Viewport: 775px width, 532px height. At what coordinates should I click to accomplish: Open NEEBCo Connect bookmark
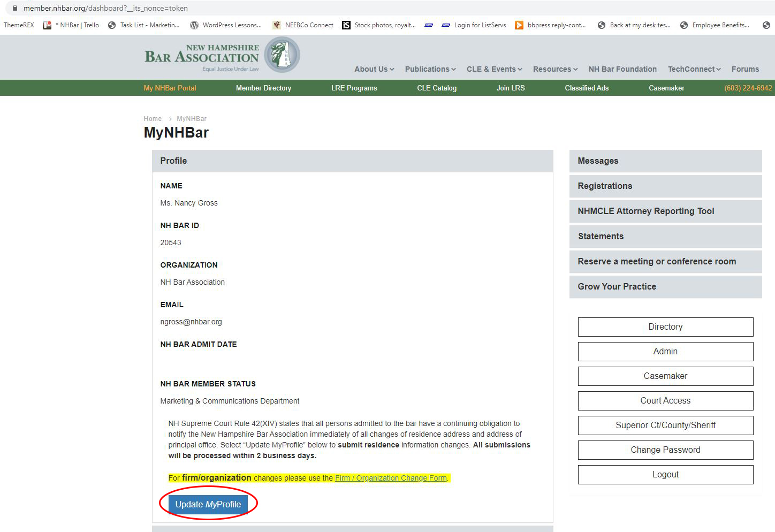coord(303,25)
